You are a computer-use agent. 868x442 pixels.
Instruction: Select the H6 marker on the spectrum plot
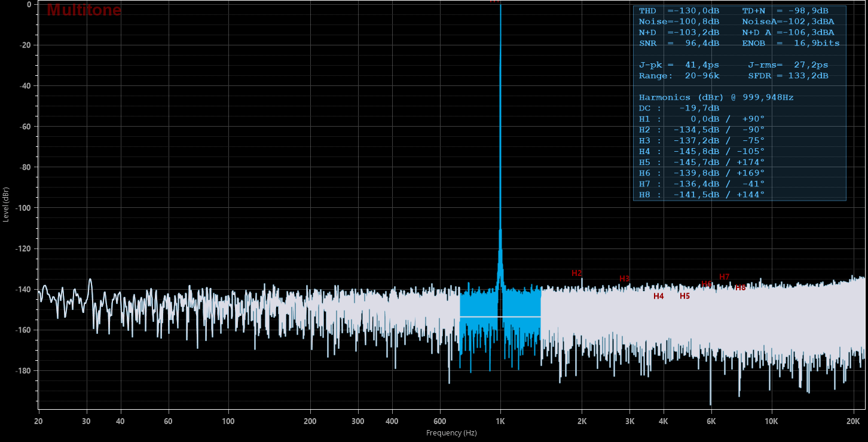pyautogui.click(x=706, y=284)
